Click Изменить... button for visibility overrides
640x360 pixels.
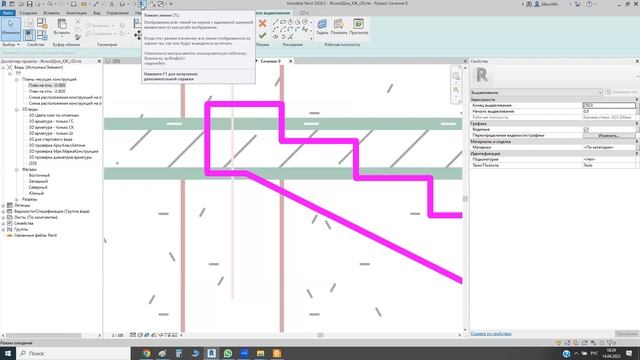[x=609, y=136]
